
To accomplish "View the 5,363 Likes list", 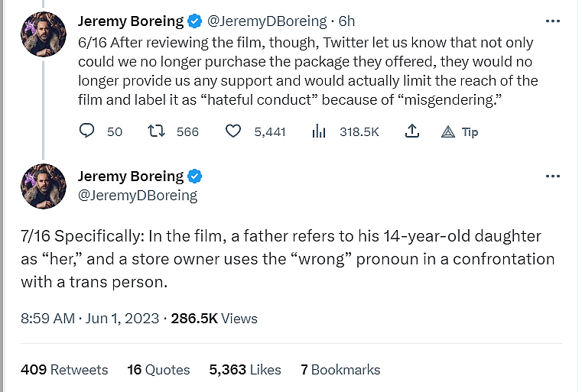I will tap(245, 369).
